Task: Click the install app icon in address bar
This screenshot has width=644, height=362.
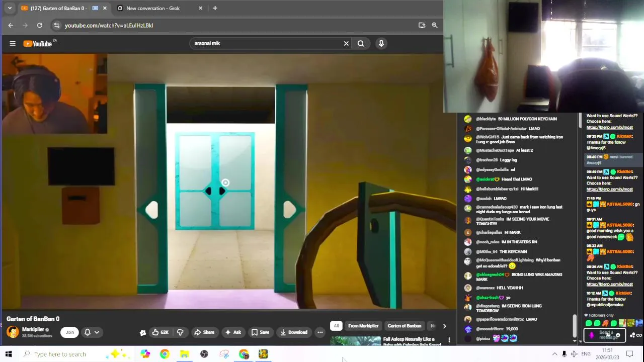Action: click(422, 25)
